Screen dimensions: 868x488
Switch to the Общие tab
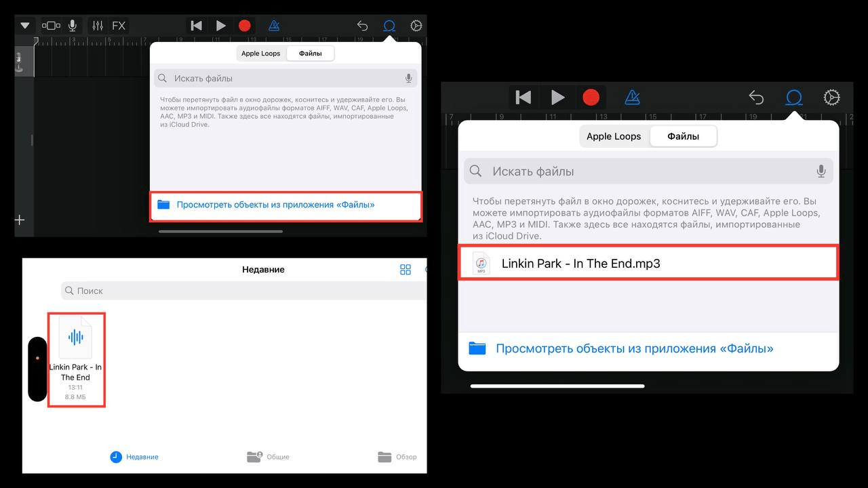pos(269,457)
